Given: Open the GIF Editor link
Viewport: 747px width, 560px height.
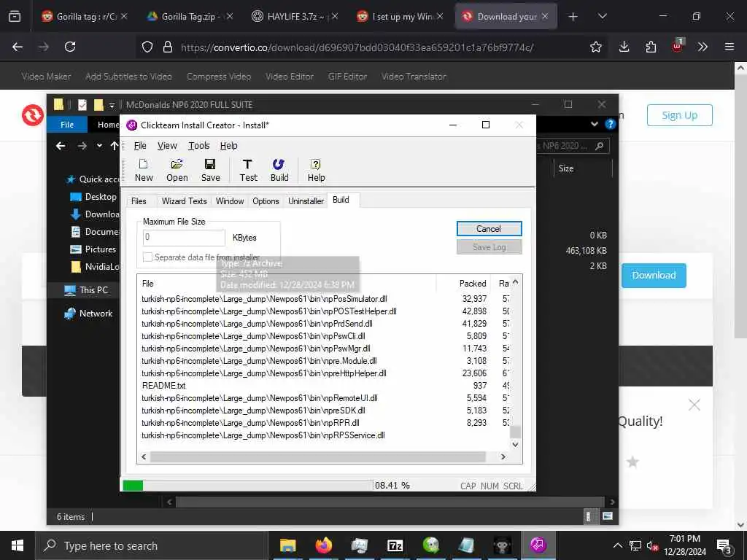Looking at the screenshot, I should pos(347,76).
